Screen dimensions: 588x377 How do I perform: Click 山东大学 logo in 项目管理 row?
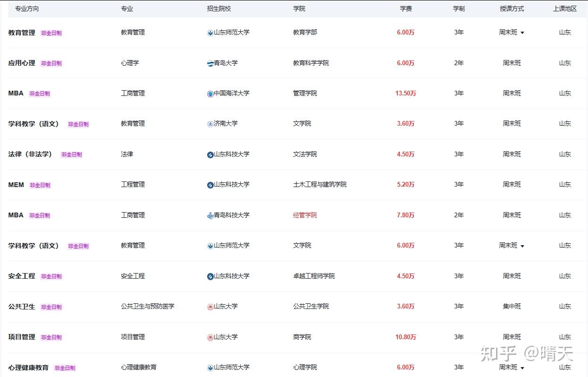click(x=210, y=338)
